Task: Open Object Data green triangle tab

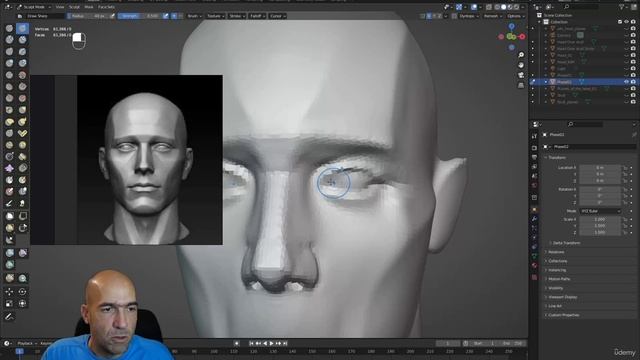Action: click(x=535, y=256)
